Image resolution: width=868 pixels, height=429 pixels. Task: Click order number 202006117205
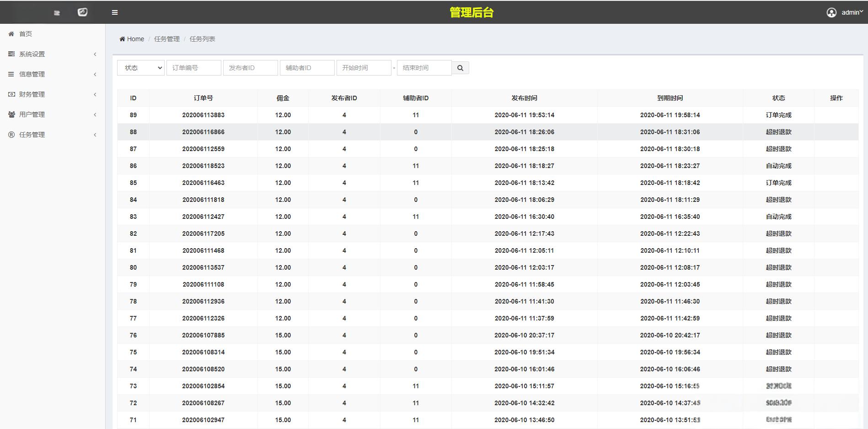coord(204,234)
